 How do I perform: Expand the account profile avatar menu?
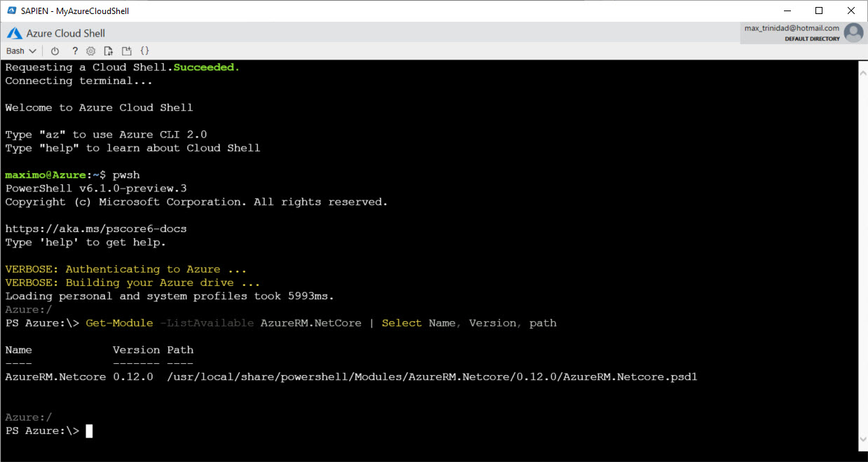[853, 32]
